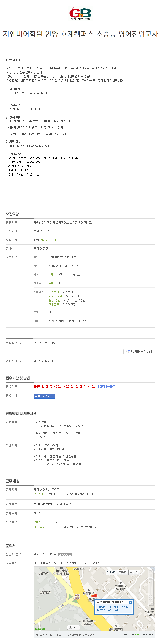Click the 인근전철 subway label

tap(39, 494)
